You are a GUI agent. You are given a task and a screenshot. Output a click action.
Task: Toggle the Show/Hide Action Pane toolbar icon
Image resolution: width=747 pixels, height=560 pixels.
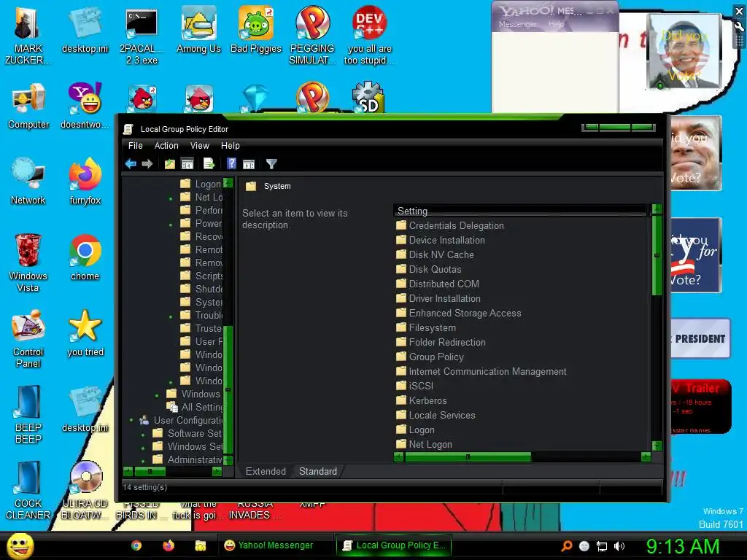[x=249, y=164]
